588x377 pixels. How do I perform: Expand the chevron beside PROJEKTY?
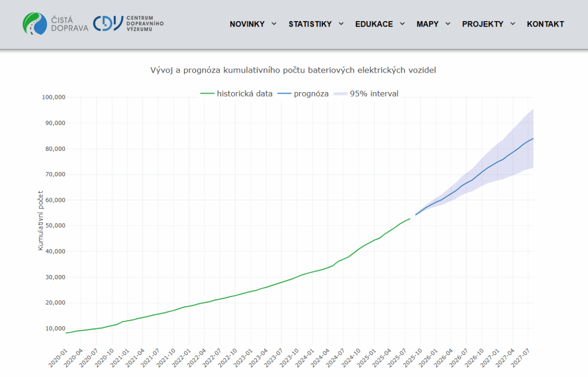tap(513, 24)
